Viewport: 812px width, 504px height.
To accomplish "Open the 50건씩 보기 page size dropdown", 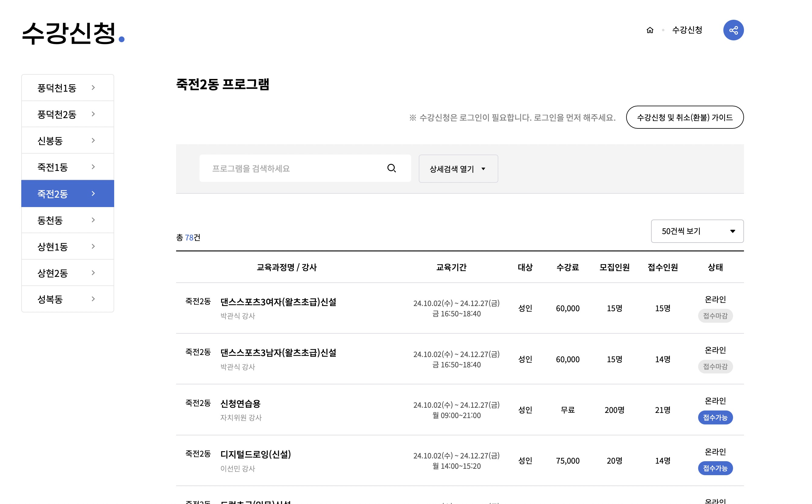I will [x=697, y=231].
